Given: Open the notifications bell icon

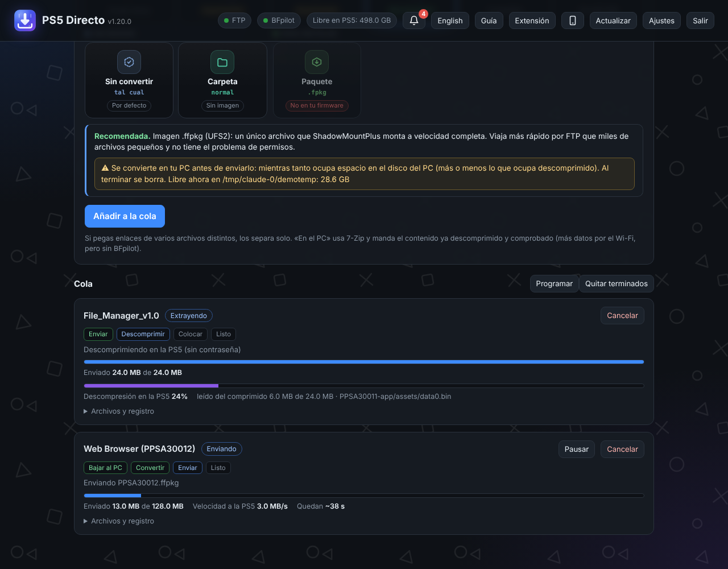Looking at the screenshot, I should tap(414, 20).
